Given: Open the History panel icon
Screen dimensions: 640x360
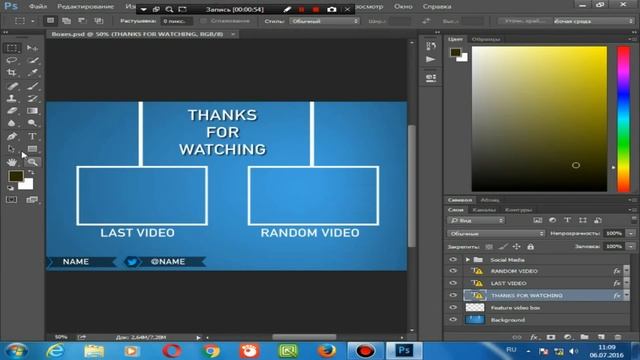Looking at the screenshot, I should (x=431, y=46).
